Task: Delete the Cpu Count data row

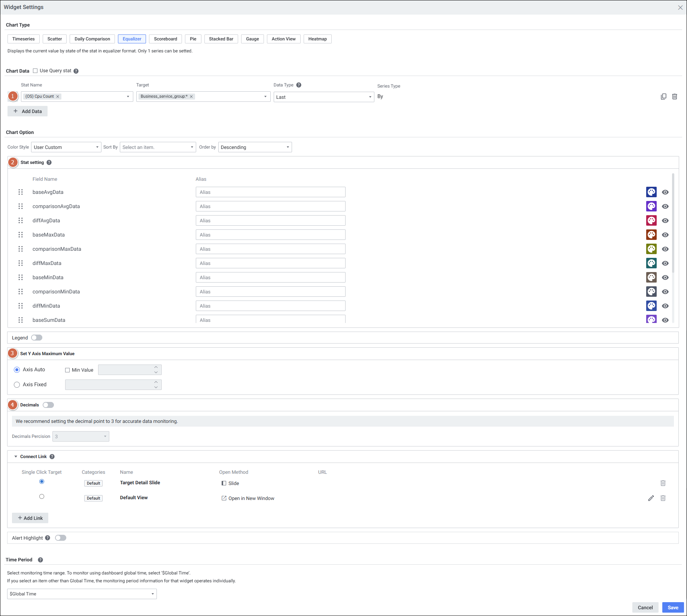Action: 674,97
